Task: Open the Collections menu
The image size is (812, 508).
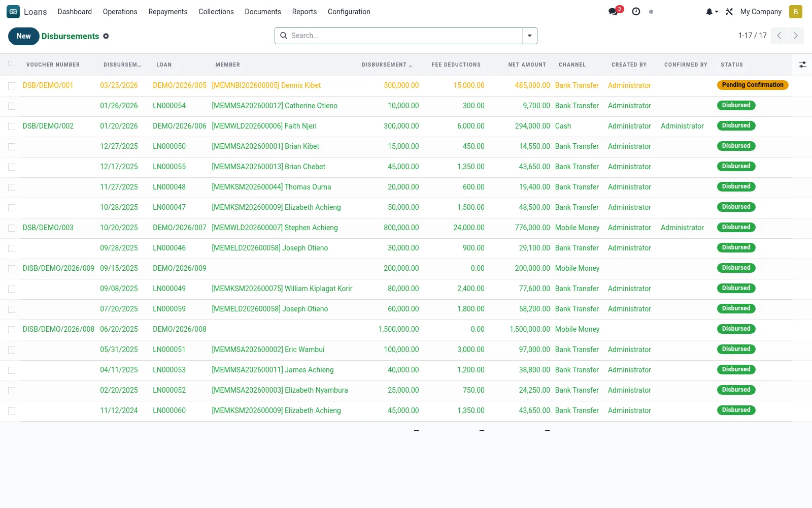Action: pos(216,12)
